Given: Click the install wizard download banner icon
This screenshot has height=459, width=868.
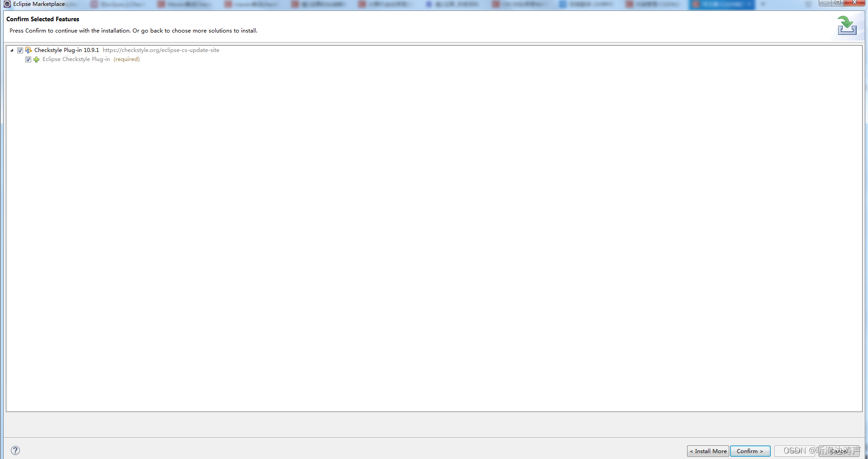Looking at the screenshot, I should 847,25.
